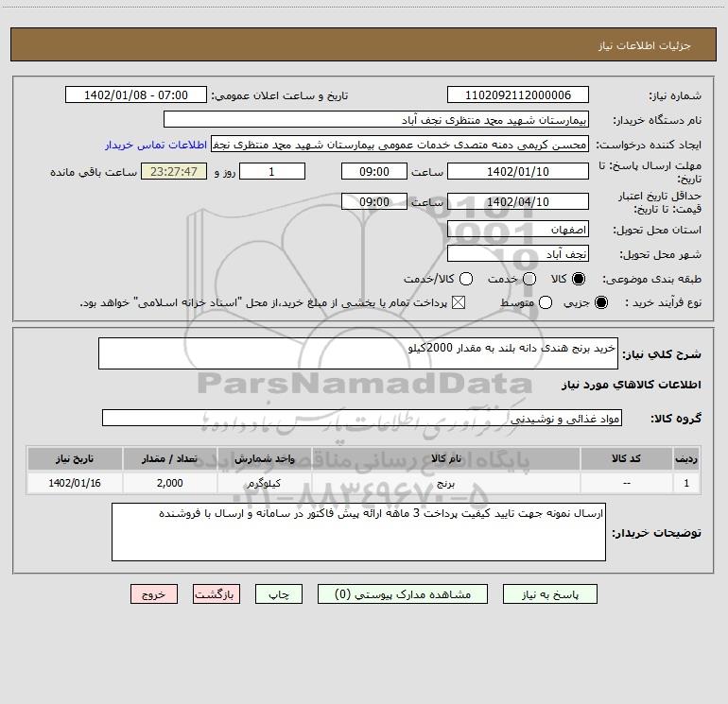Click the بازگشت back button
The width and height of the screenshot is (728, 704).
217,594
